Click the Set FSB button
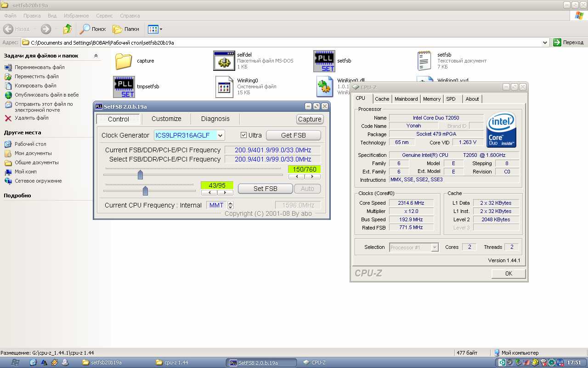Image resolution: width=588 pixels, height=368 pixels. point(266,189)
